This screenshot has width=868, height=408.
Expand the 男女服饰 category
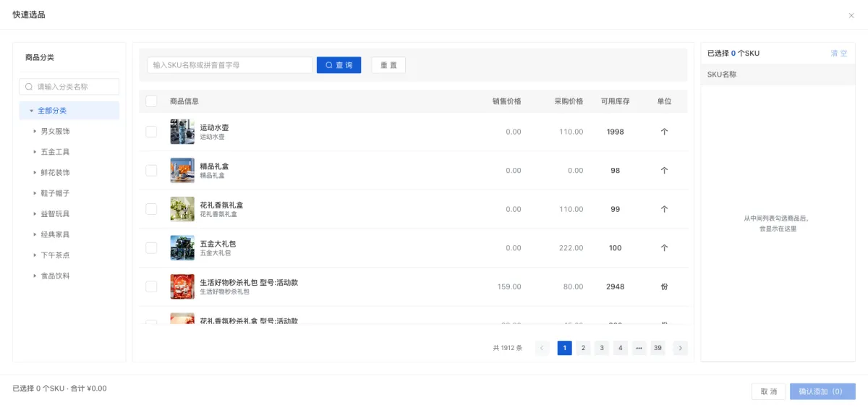[35, 132]
